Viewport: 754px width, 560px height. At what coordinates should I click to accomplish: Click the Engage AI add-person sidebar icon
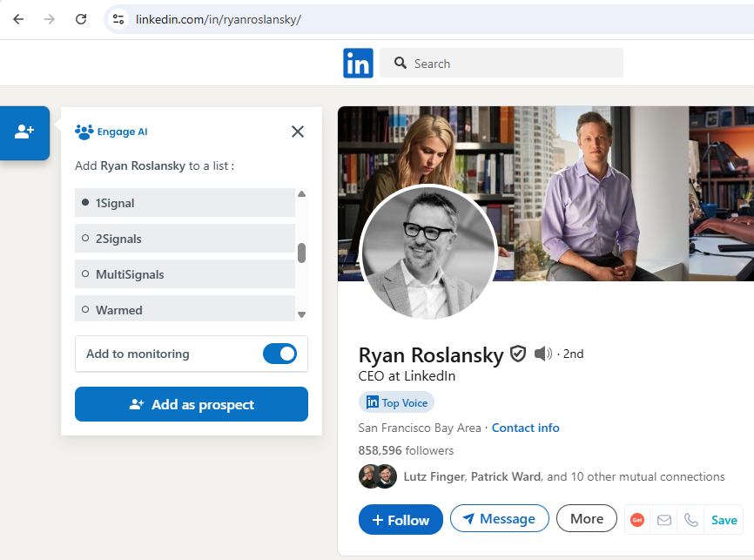pyautogui.click(x=24, y=132)
